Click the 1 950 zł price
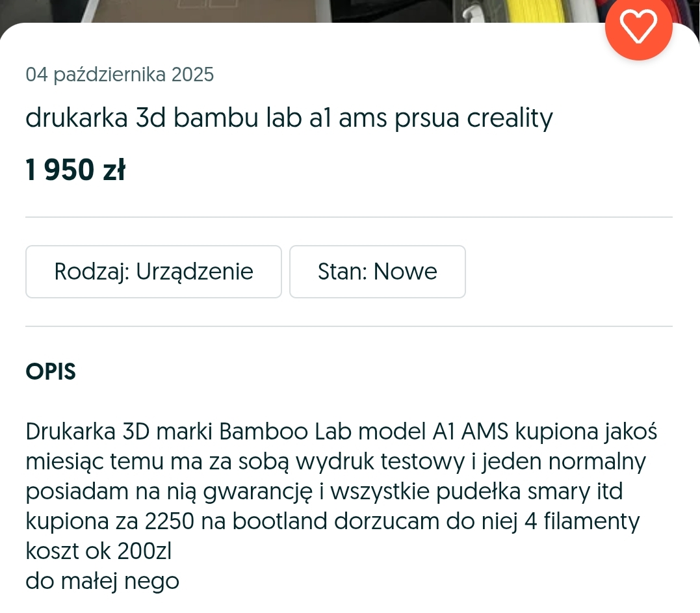700x613 pixels. click(x=75, y=170)
